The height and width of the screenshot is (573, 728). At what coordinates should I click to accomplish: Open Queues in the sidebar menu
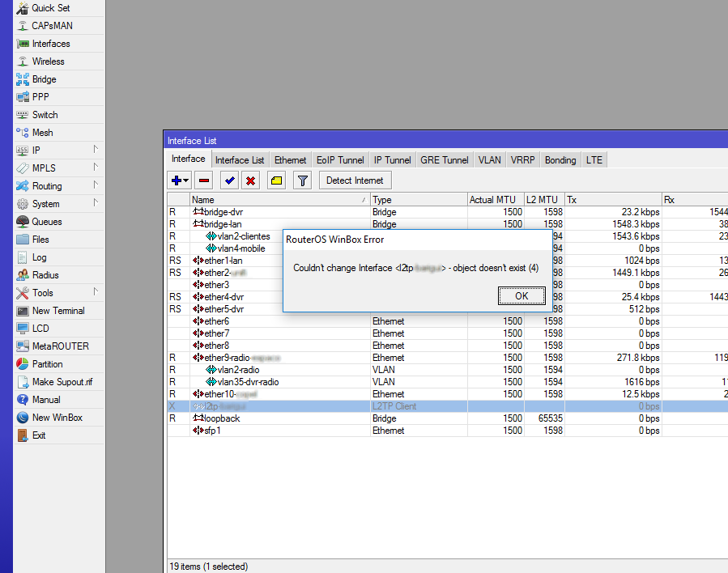point(46,222)
